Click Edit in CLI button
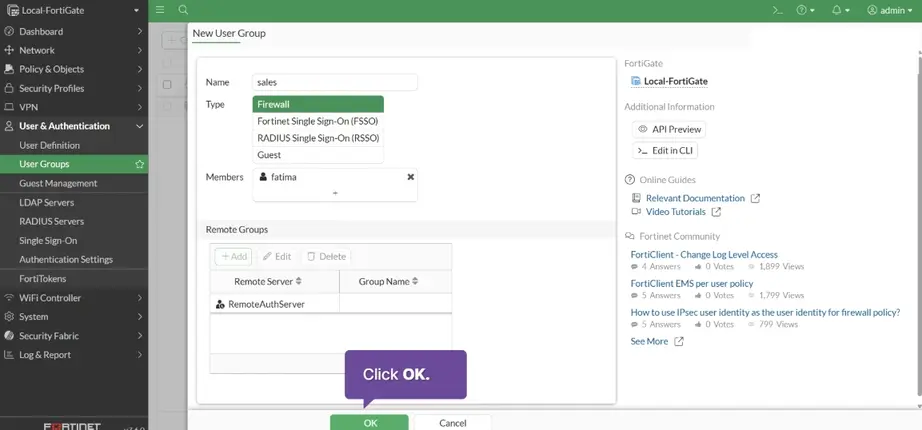 (665, 151)
